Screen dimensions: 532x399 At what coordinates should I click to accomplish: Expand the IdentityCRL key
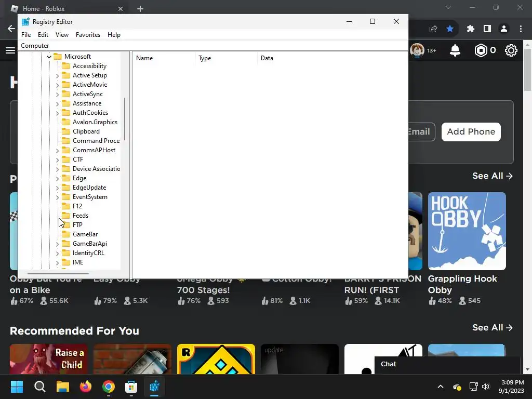click(57, 253)
